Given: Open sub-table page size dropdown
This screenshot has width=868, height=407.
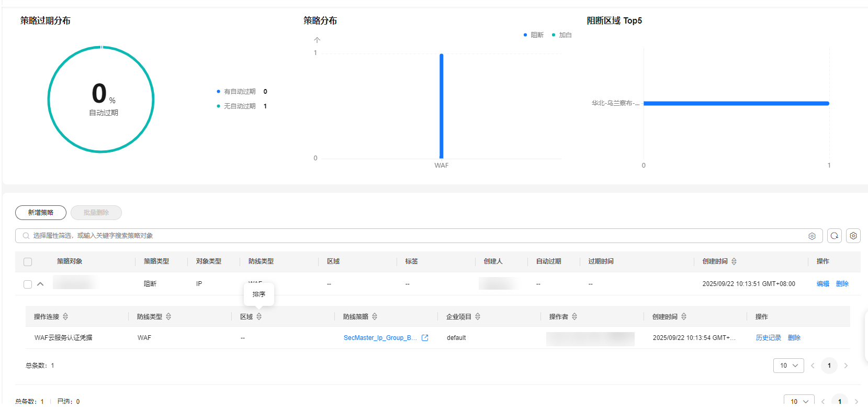Looking at the screenshot, I should (788, 366).
